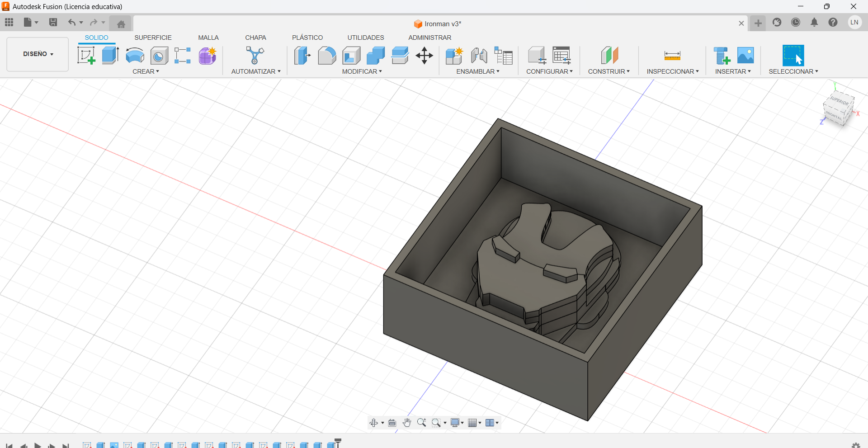Choose the Zoom magnifier with plus/minus
This screenshot has height=448, width=868.
[422, 423]
